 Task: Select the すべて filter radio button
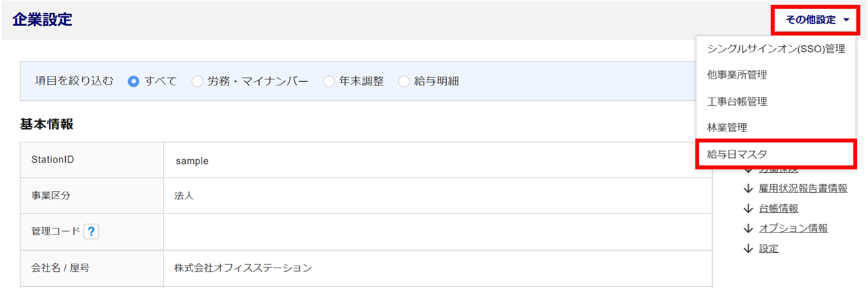134,81
